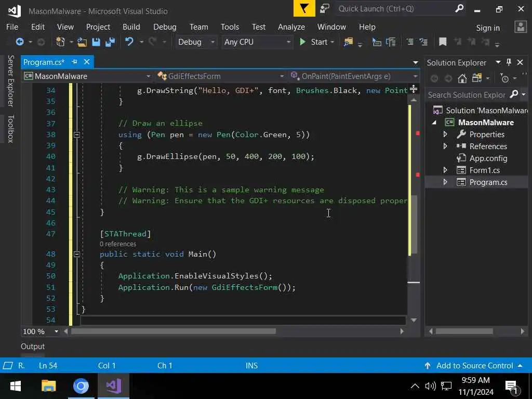Click the Solution Explorer horizontal scrollbar thumb
This screenshot has height=399, width=532.
click(464, 331)
